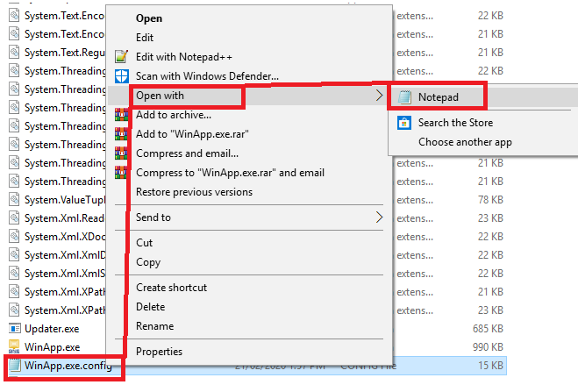Screen dimensions: 578x392
Task: Click the Notepad++ icon beside Edit with Notepad++
Action: (x=122, y=57)
